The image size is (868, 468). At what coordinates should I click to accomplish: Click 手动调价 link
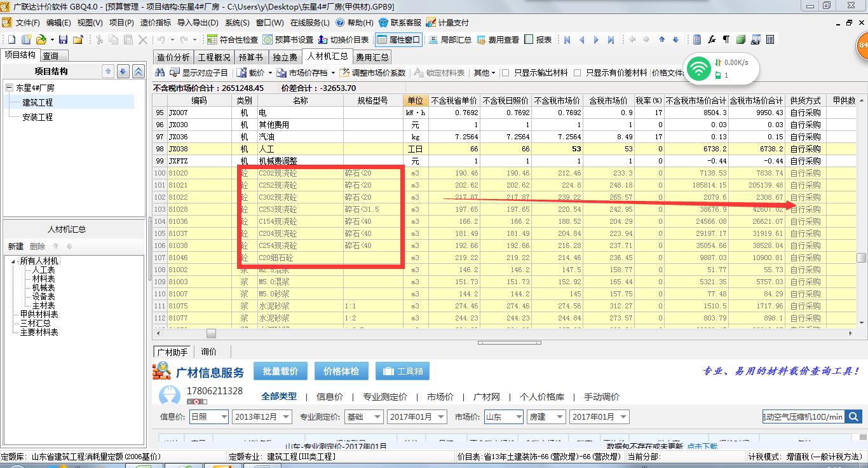tap(602, 397)
